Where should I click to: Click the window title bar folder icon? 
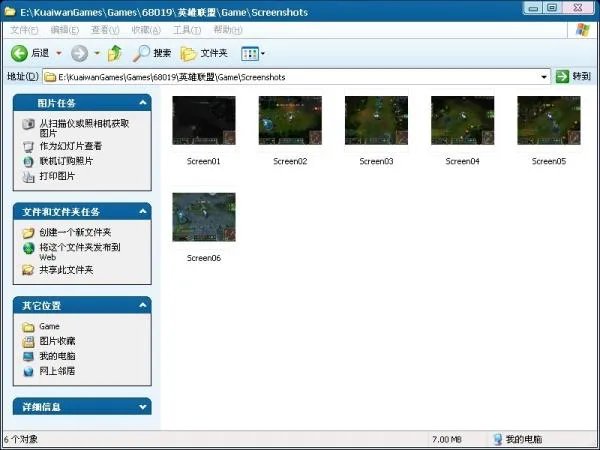[x=10, y=11]
